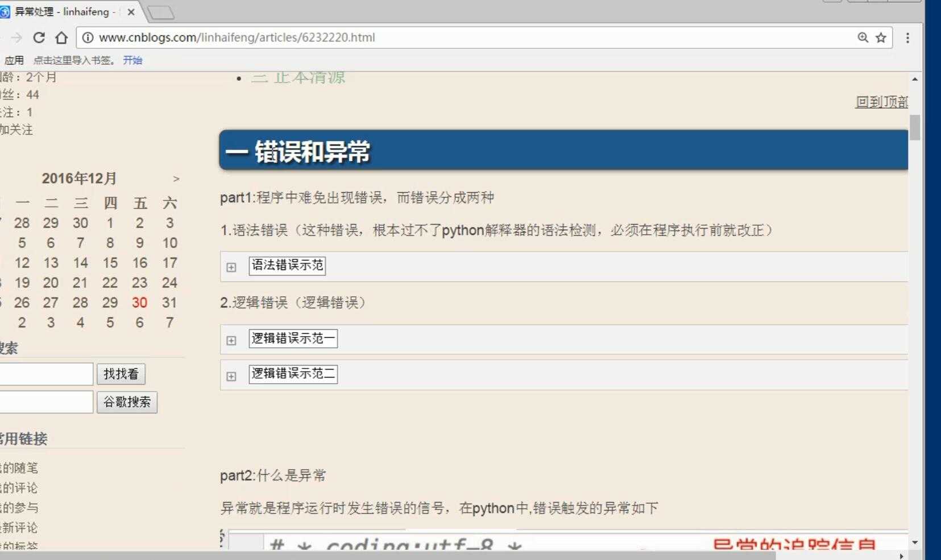Click the vertical scrollbar thumb

[915, 127]
